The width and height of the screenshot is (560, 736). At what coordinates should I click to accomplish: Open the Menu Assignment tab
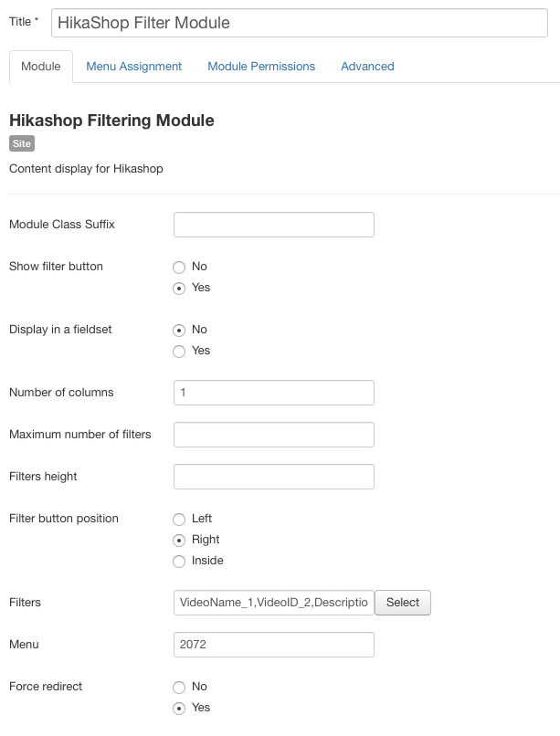click(x=133, y=67)
